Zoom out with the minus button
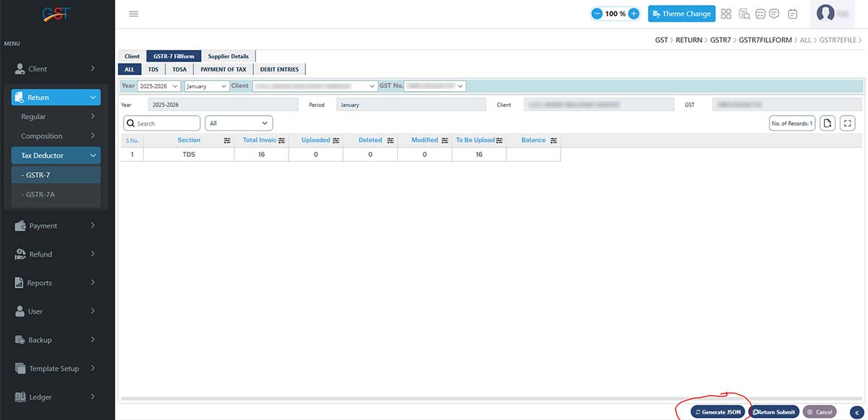Image resolution: width=868 pixels, height=420 pixels. 597,14
